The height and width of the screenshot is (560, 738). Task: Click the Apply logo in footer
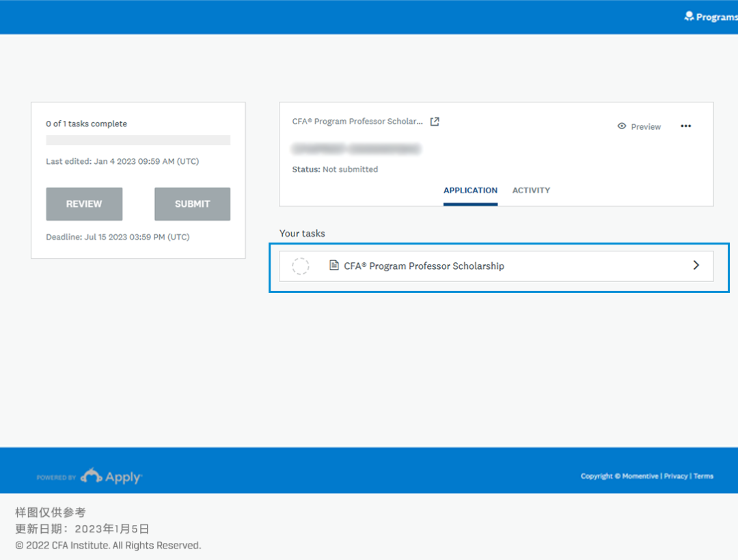point(111,476)
